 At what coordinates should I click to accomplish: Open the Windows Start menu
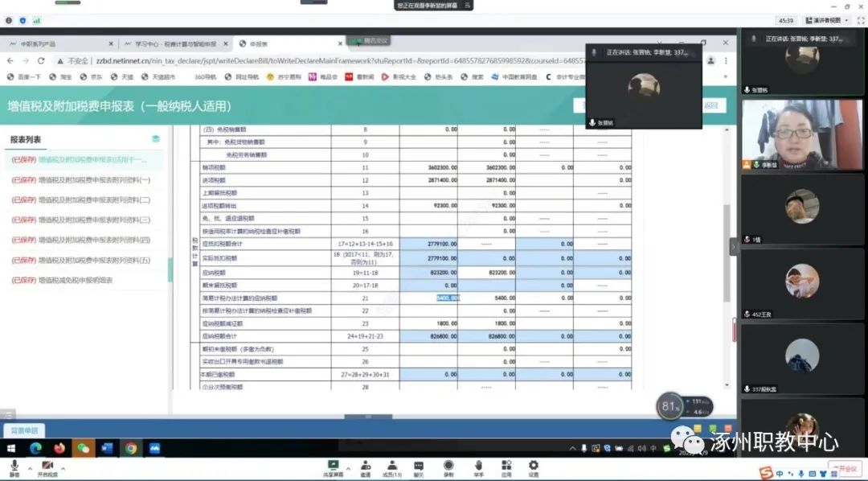[11, 448]
